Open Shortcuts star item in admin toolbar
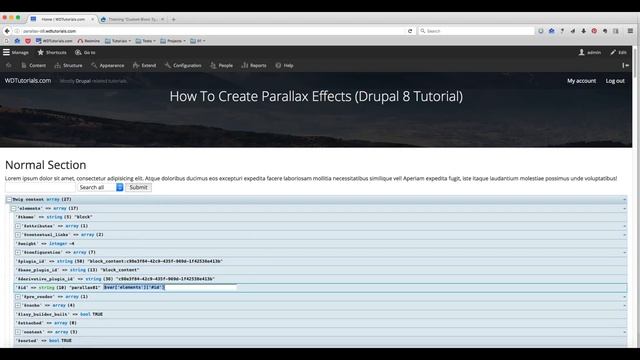The width and height of the screenshot is (640, 360). point(52,52)
